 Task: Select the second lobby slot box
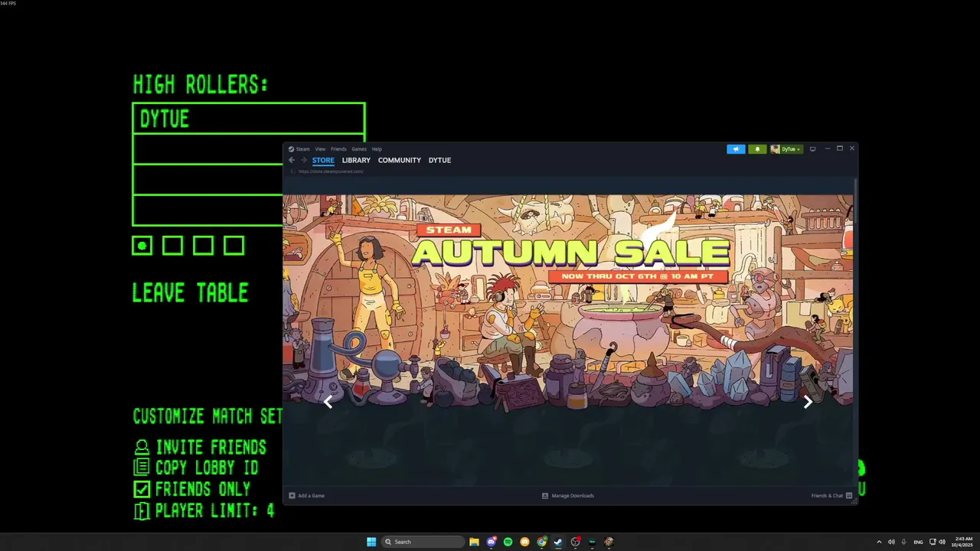tap(172, 246)
